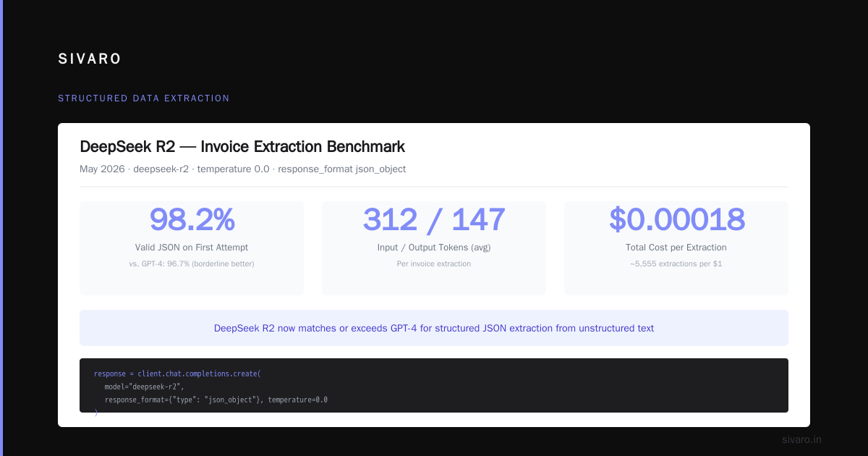Image resolution: width=868 pixels, height=456 pixels.
Task: Select the Structured Data Extraction heading
Action: [144, 98]
